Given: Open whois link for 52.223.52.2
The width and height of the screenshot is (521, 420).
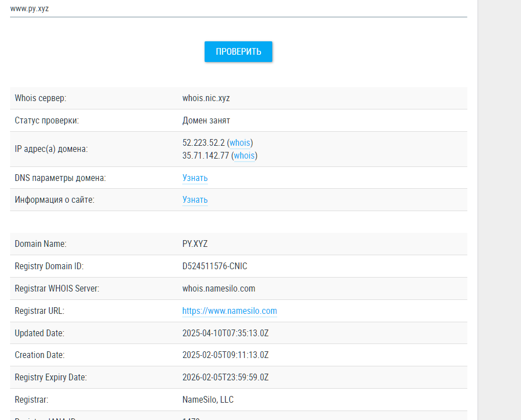Looking at the screenshot, I should click(x=240, y=143).
